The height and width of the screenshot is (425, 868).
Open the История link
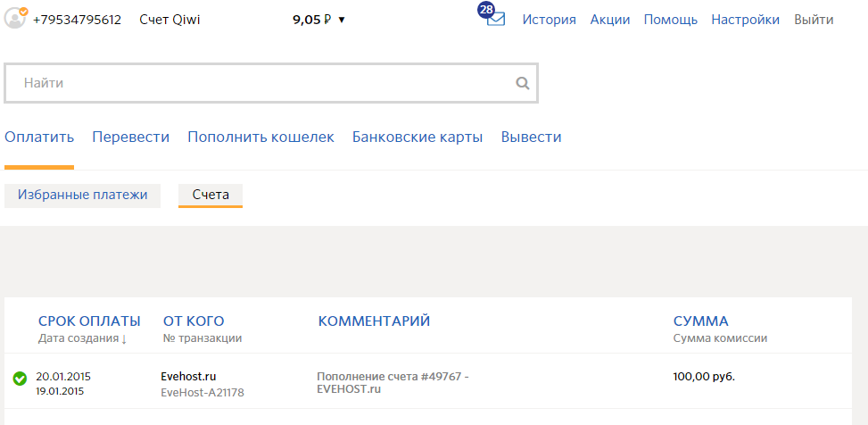click(x=549, y=20)
